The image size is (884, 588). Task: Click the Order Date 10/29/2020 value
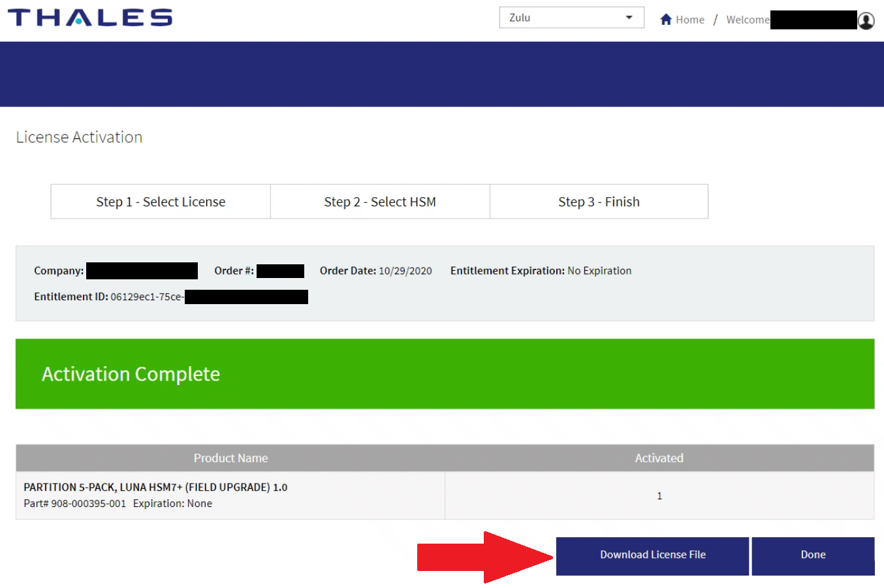click(x=405, y=271)
